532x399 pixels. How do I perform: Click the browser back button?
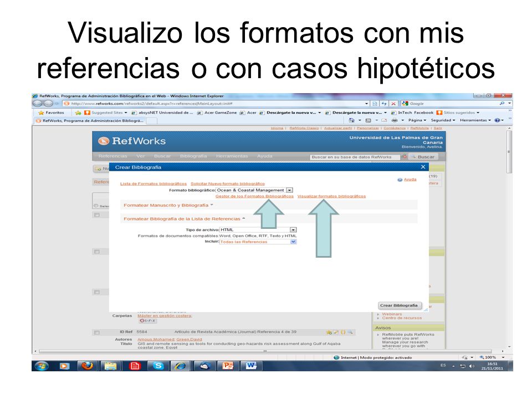(x=37, y=104)
